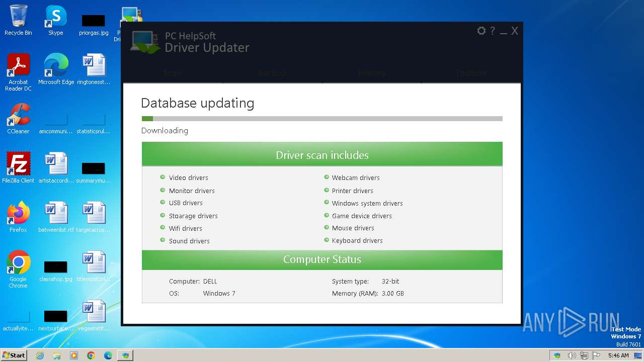
Task: Click the database updating progress bar
Action: click(322, 119)
